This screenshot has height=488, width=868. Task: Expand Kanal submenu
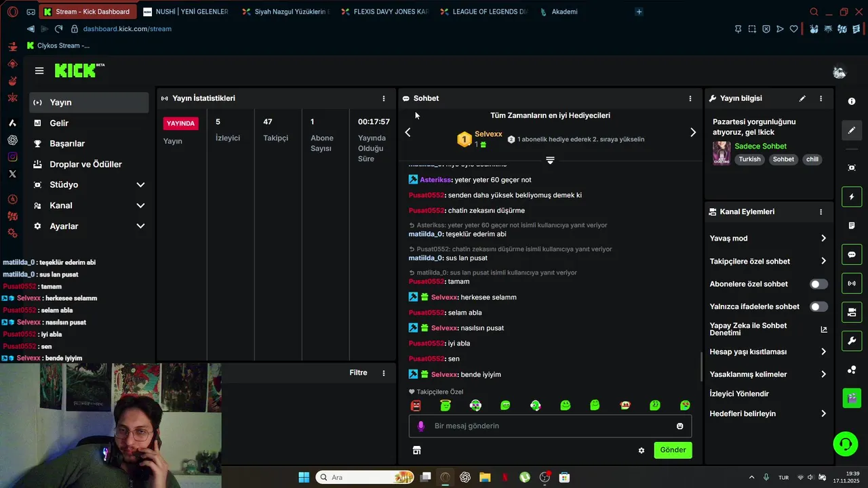tap(140, 205)
